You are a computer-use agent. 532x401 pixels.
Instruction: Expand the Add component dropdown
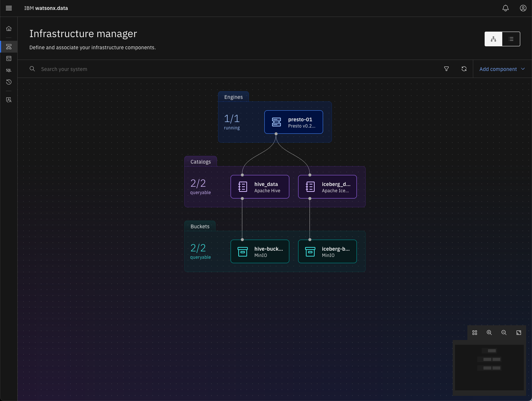(503, 69)
